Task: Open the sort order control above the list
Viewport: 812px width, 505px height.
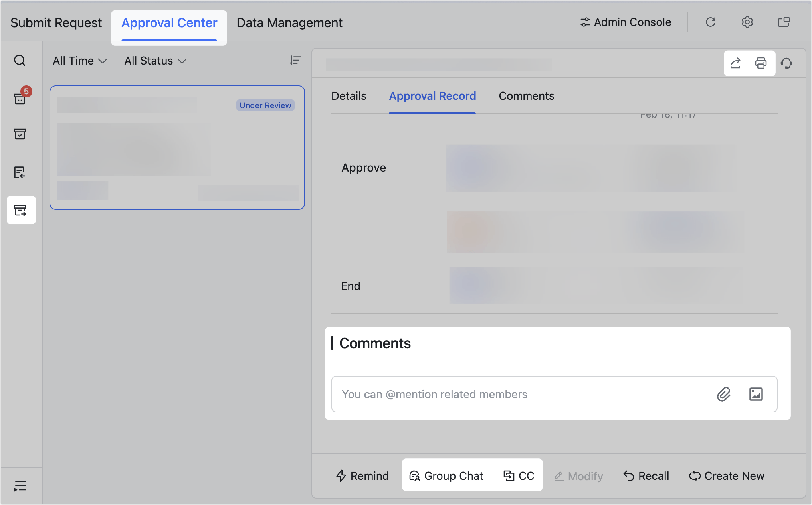Action: pyautogui.click(x=295, y=61)
